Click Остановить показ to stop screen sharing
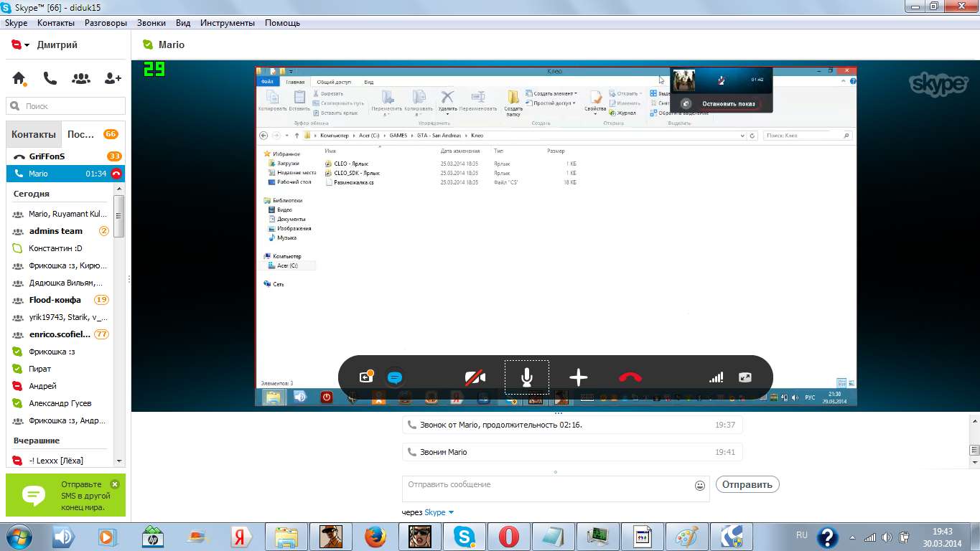This screenshot has height=551, width=980. [x=729, y=104]
